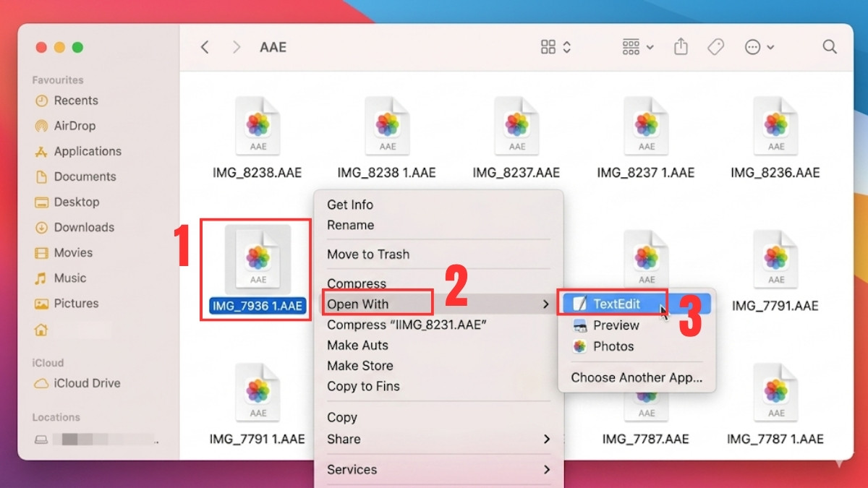Viewport: 868px width, 488px height.
Task: Click Choose Another App option
Action: (x=637, y=377)
